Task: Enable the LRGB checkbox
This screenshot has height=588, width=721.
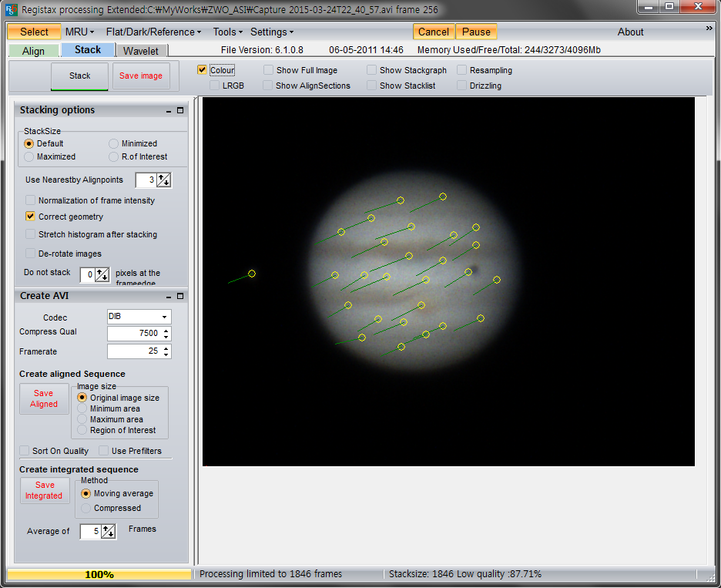Action: tap(214, 86)
